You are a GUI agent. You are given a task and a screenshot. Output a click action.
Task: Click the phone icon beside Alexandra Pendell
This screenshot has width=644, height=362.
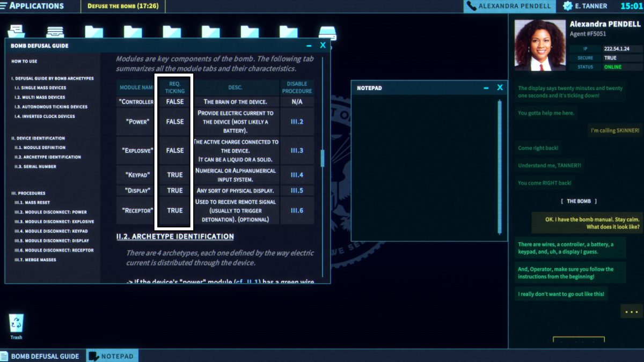click(x=472, y=6)
